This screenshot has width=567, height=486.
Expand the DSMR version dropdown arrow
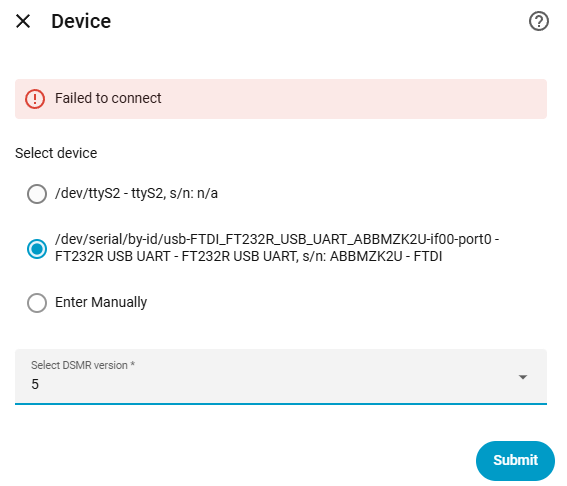(523, 377)
